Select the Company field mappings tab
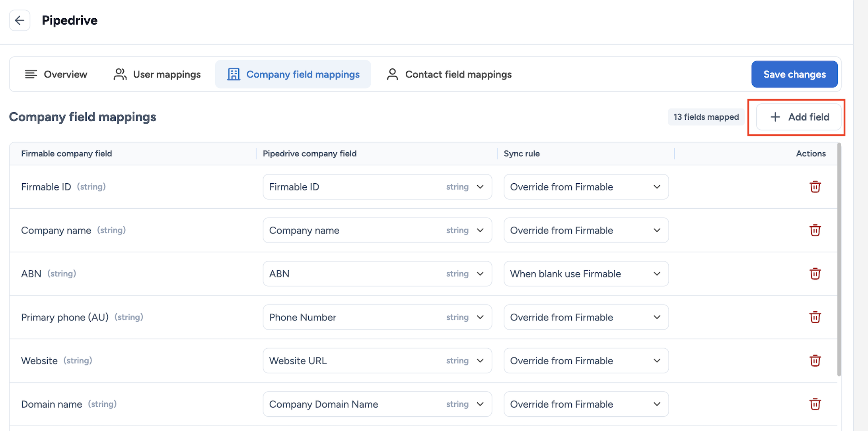Image resolution: width=868 pixels, height=431 pixels. 293,74
